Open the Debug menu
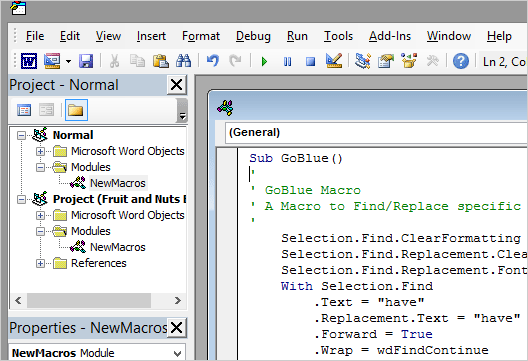 tap(253, 36)
